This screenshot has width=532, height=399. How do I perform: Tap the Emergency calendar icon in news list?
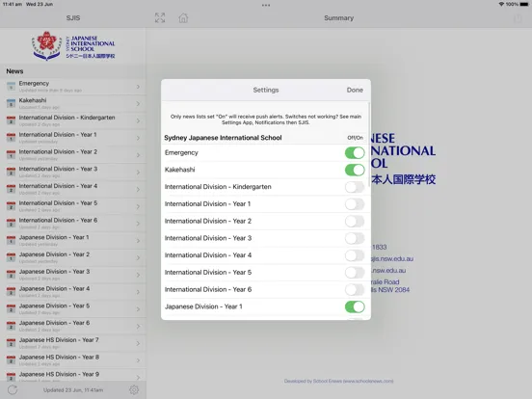(x=12, y=87)
